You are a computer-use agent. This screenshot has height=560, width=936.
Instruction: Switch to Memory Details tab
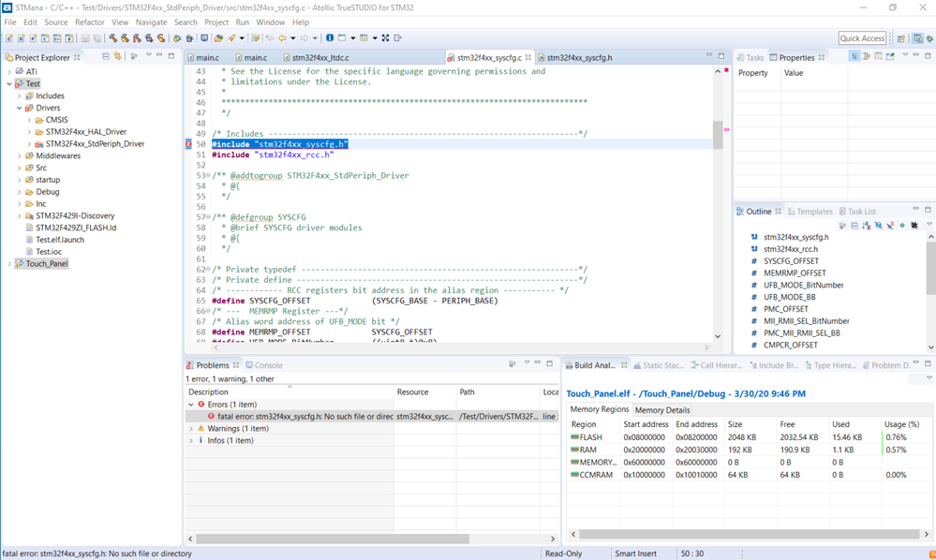661,410
